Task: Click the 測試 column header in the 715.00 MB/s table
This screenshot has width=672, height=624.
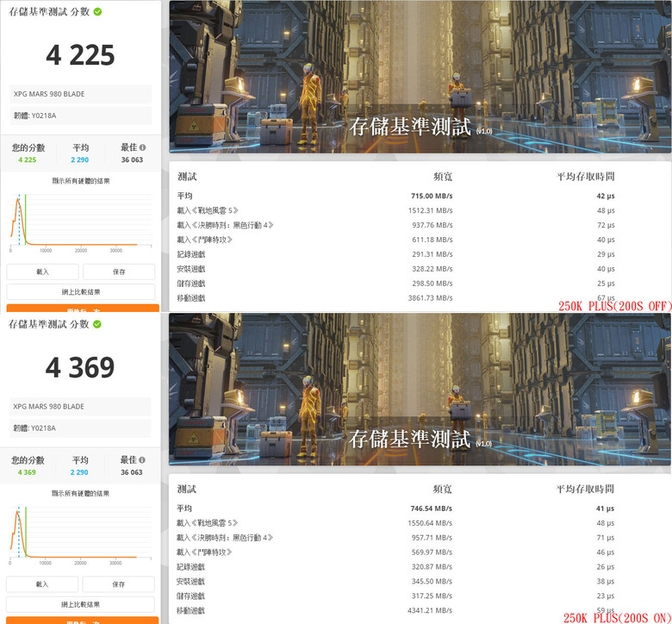Action: pyautogui.click(x=187, y=177)
